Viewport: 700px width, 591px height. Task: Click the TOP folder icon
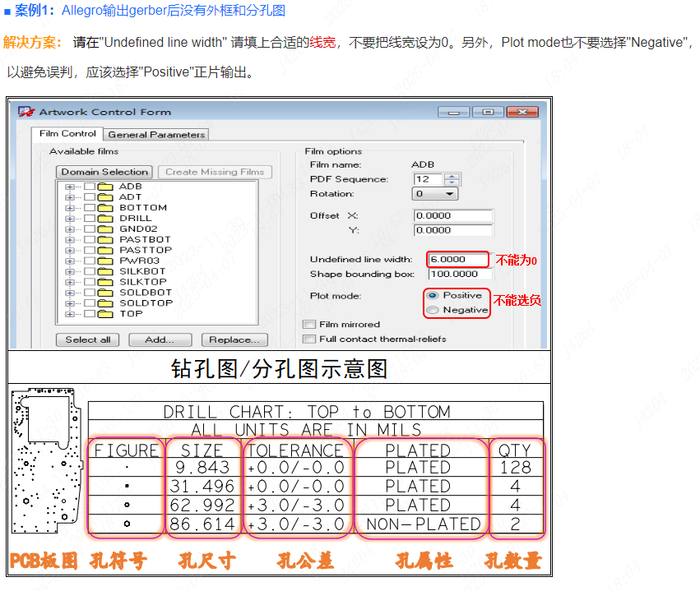105,314
